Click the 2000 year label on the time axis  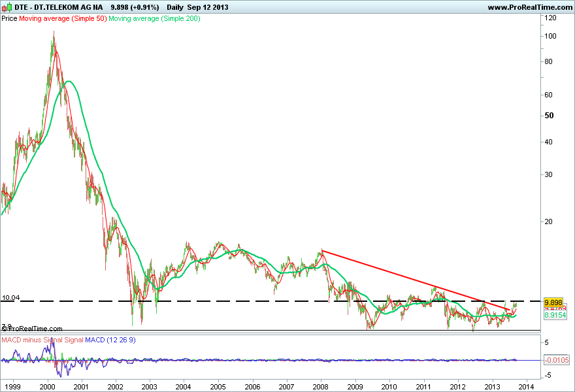click(47, 387)
